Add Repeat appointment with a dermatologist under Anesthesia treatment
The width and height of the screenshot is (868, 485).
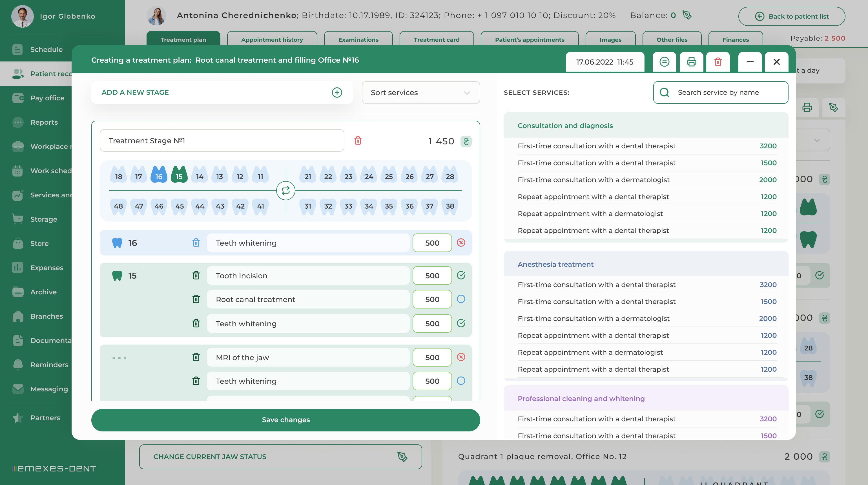tap(647, 352)
